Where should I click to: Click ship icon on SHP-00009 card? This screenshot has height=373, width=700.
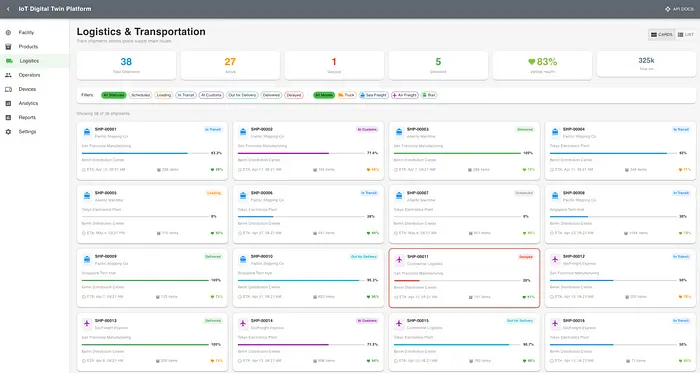click(87, 259)
